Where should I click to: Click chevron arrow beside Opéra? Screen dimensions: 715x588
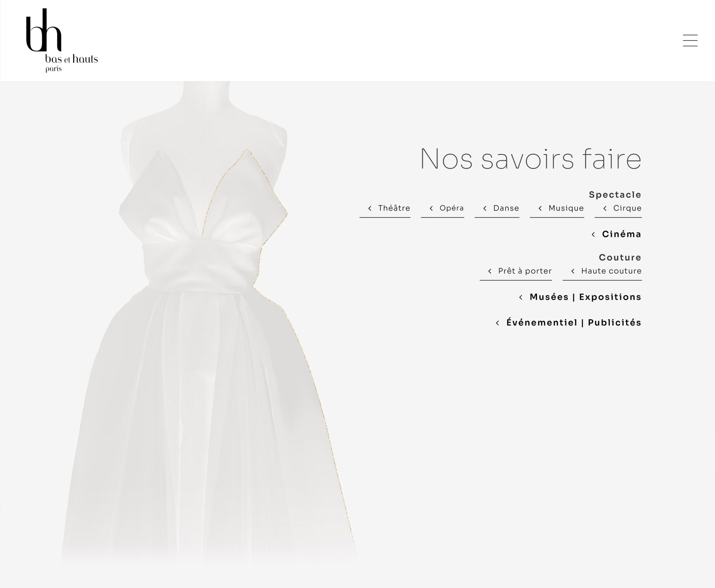point(431,208)
